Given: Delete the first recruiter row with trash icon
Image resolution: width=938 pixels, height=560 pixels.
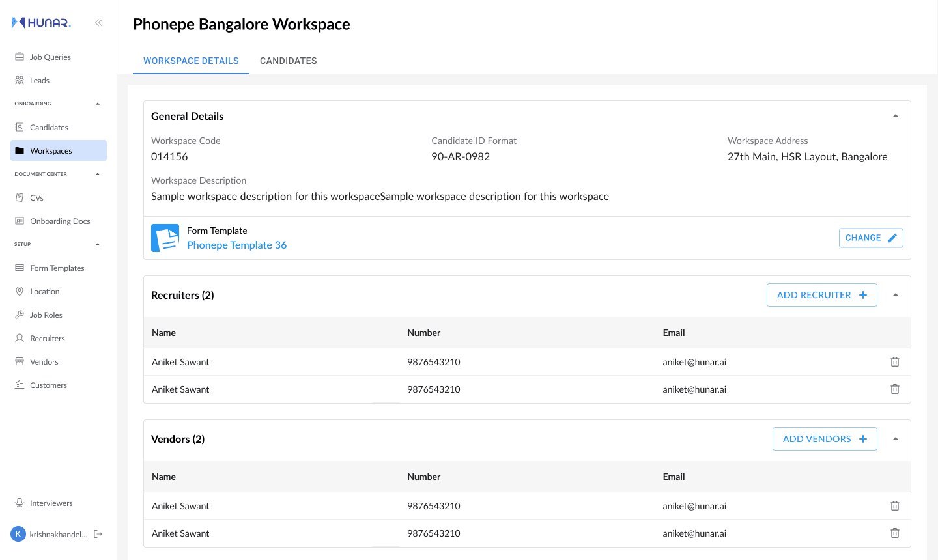Looking at the screenshot, I should pos(895,362).
